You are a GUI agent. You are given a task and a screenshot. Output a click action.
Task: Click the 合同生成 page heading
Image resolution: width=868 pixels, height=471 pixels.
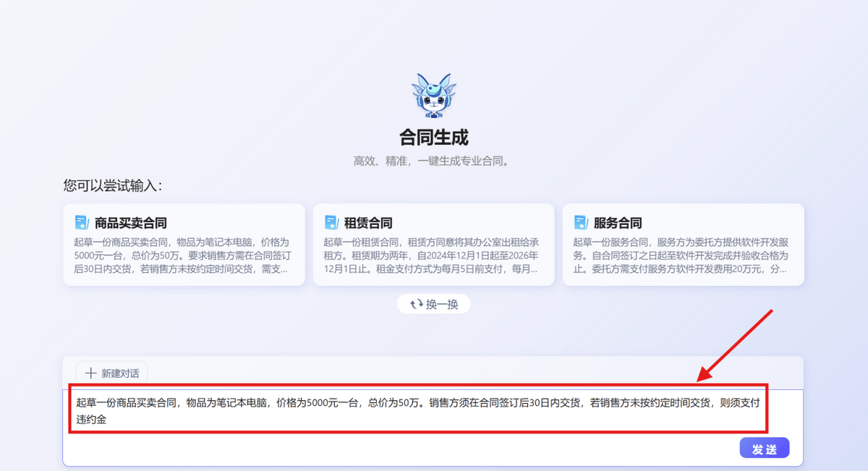[x=433, y=137]
